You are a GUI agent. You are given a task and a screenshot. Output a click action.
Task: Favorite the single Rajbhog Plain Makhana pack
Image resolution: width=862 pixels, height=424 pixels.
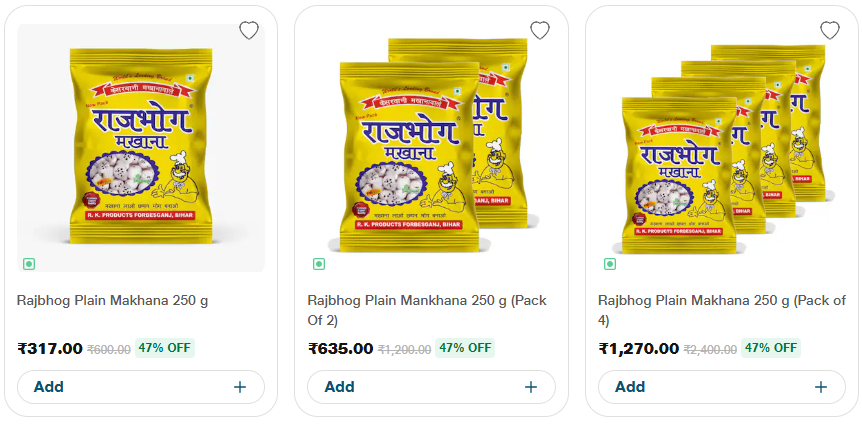coord(249,30)
